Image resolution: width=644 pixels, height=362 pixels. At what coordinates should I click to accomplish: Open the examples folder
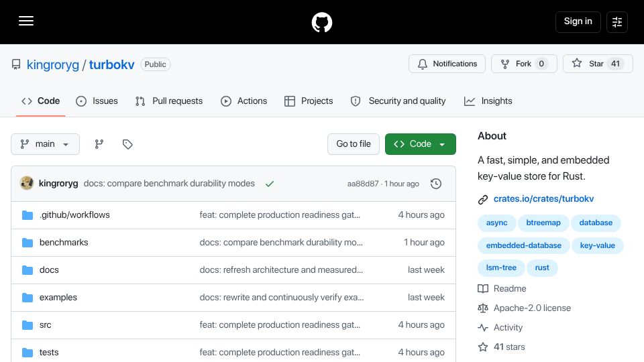click(x=58, y=298)
